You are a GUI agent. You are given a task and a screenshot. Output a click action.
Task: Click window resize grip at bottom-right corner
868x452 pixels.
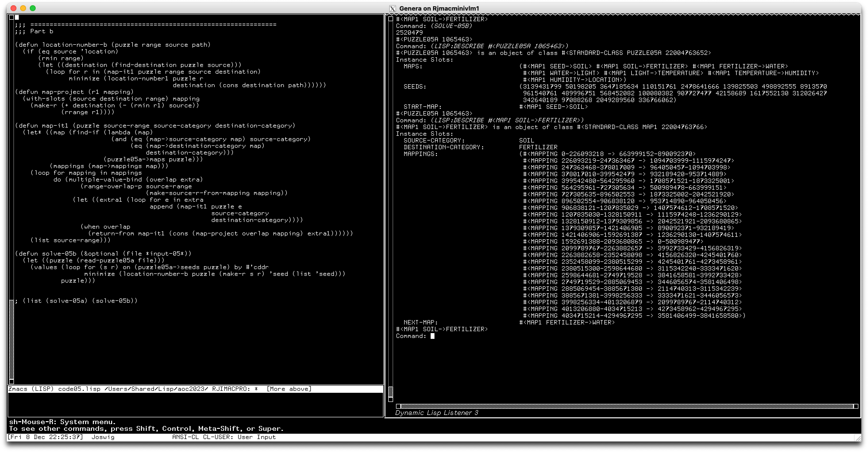coord(858,438)
